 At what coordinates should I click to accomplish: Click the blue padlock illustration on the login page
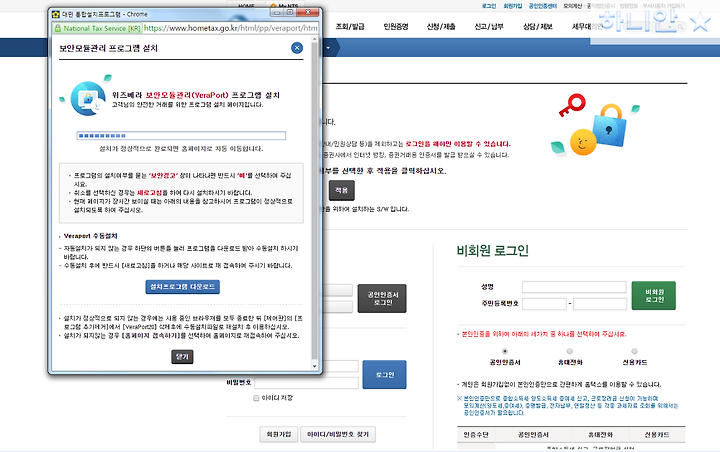609,125
